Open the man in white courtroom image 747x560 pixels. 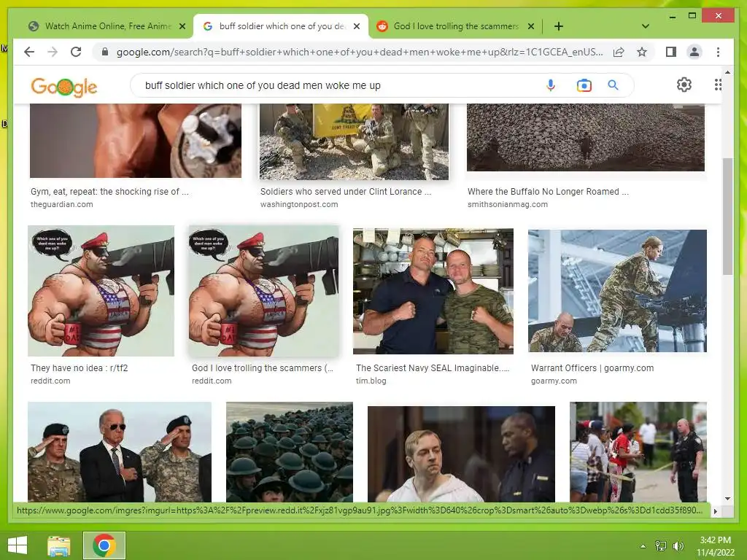click(461, 454)
